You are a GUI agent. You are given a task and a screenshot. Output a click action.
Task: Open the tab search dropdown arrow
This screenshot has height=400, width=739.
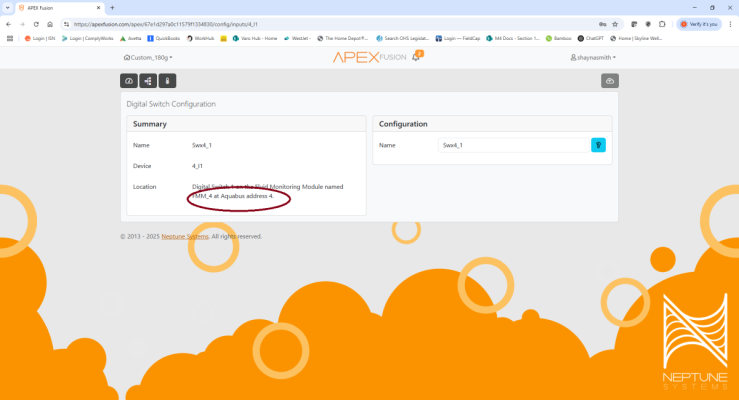[8, 8]
